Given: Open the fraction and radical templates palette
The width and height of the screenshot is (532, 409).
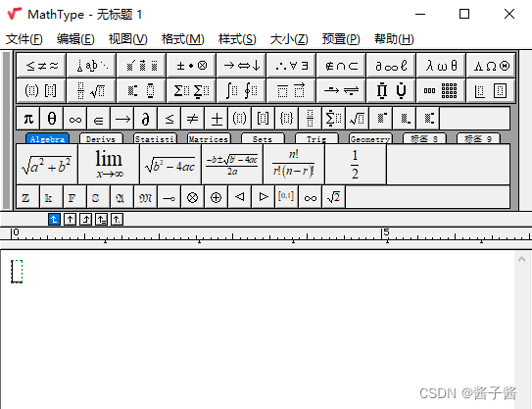Looking at the screenshot, I should point(91,90).
